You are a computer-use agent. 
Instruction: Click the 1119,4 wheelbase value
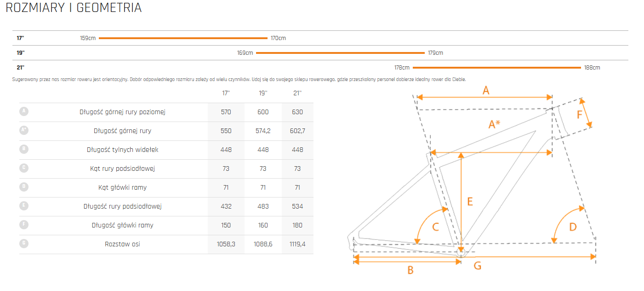pos(297,244)
